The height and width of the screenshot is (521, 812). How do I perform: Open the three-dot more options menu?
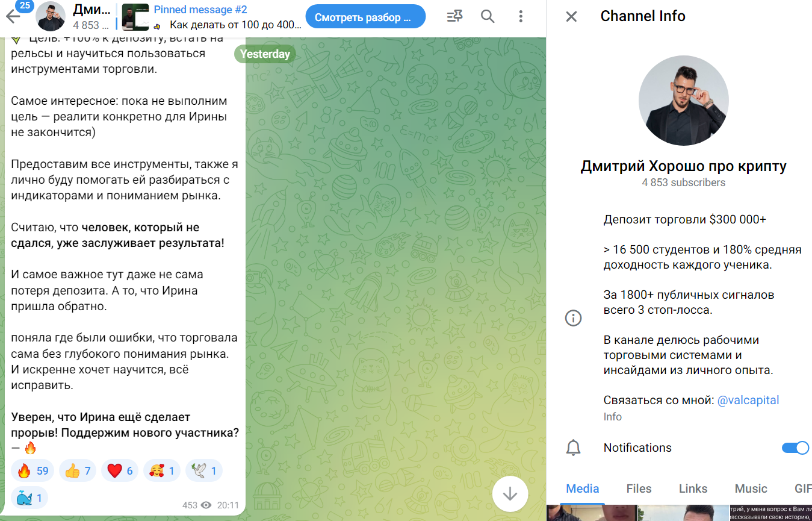pyautogui.click(x=521, y=17)
